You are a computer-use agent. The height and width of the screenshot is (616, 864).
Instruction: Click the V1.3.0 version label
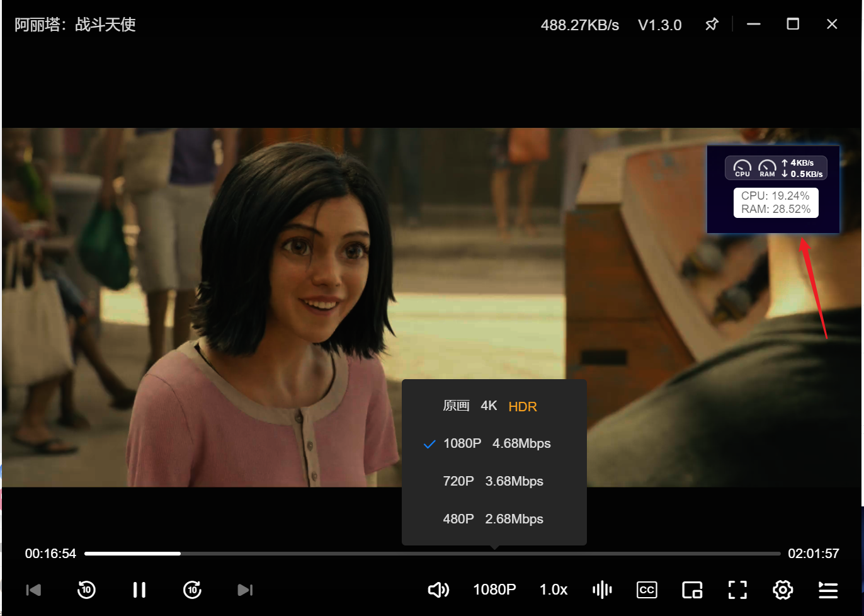(x=660, y=25)
